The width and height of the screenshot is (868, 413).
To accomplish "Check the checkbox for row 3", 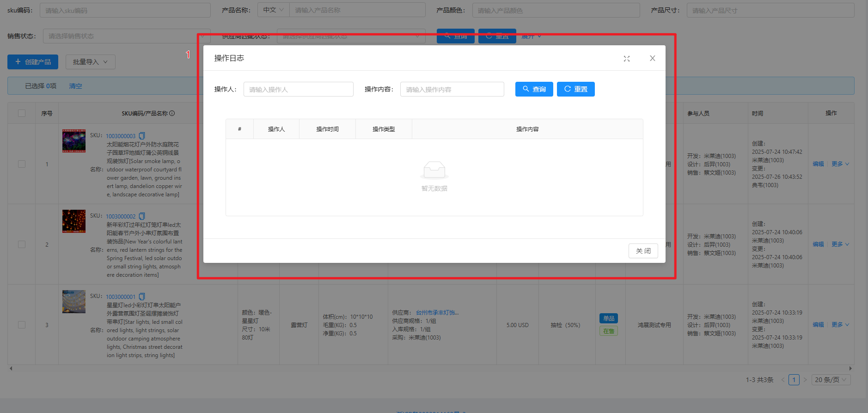I will (x=22, y=325).
